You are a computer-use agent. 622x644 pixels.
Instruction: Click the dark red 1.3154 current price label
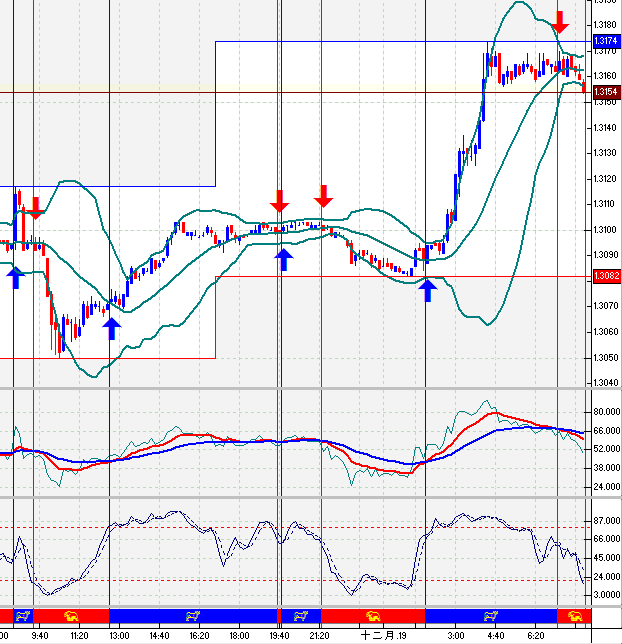point(606,92)
